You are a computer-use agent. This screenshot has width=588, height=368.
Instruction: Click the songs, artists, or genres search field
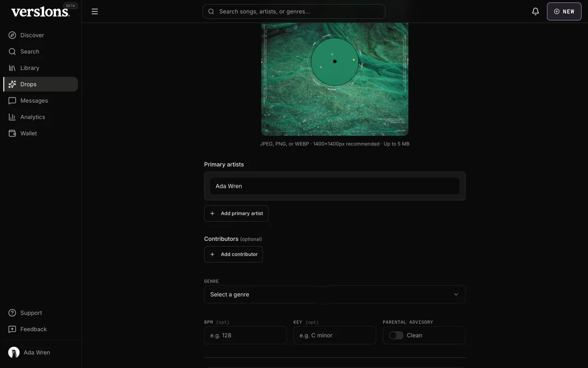pyautogui.click(x=294, y=11)
